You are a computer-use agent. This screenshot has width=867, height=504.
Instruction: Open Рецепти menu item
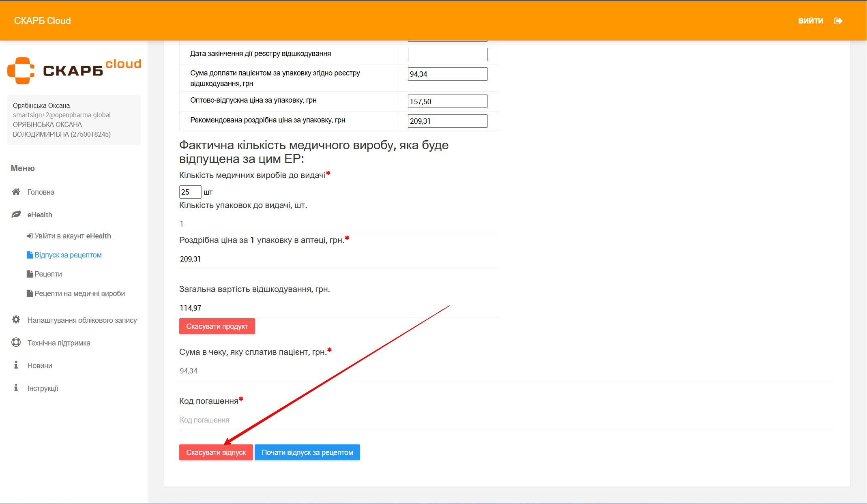tap(48, 274)
